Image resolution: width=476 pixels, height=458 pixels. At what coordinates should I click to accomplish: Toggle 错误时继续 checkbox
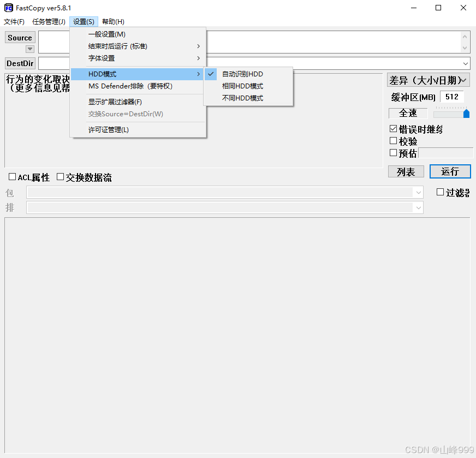click(x=393, y=129)
